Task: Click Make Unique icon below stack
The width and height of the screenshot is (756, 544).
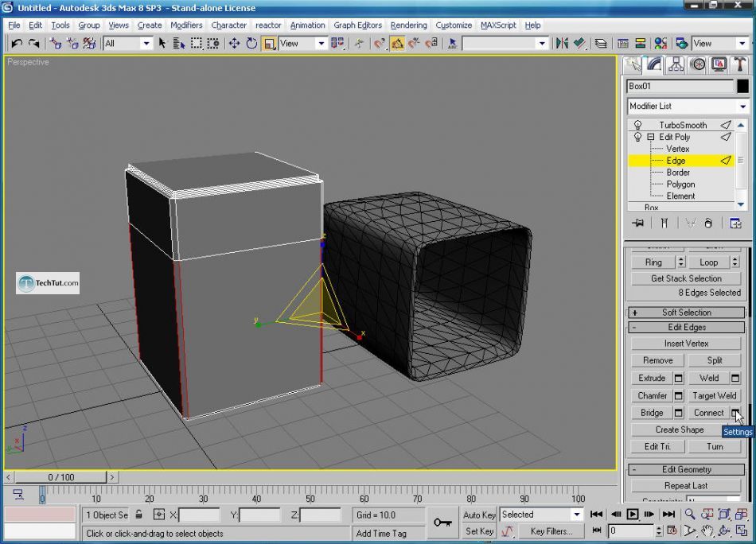Action: tap(691, 223)
